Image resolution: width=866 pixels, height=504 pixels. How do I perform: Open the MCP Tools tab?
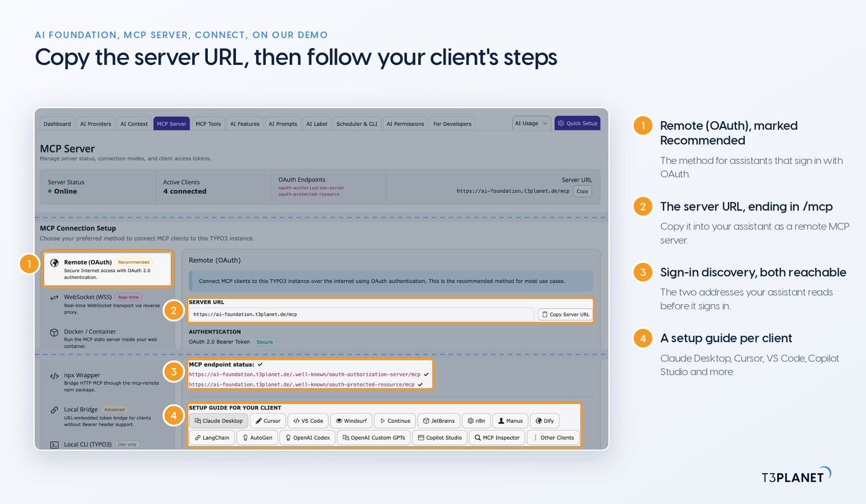point(208,124)
